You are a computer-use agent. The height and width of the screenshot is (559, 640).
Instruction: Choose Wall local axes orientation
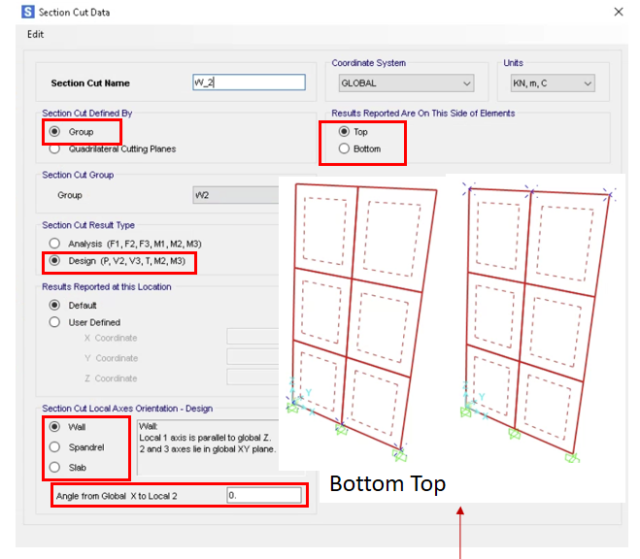click(54, 426)
